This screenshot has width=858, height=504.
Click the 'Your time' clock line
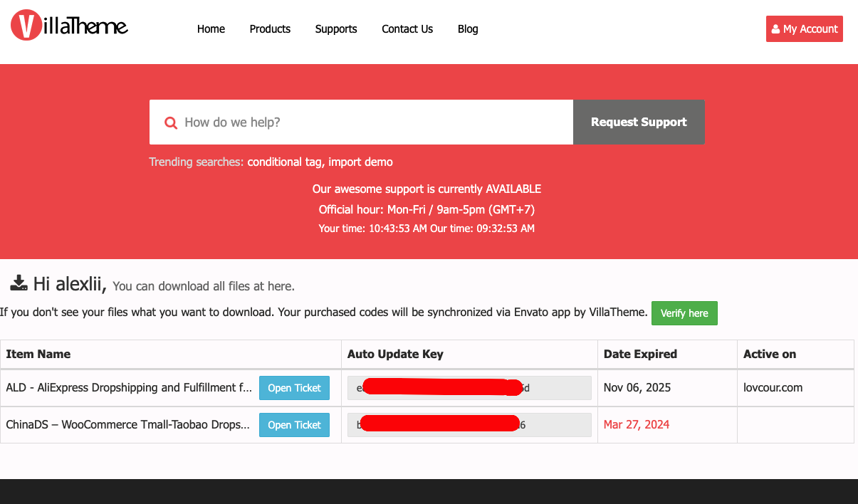[x=427, y=229]
